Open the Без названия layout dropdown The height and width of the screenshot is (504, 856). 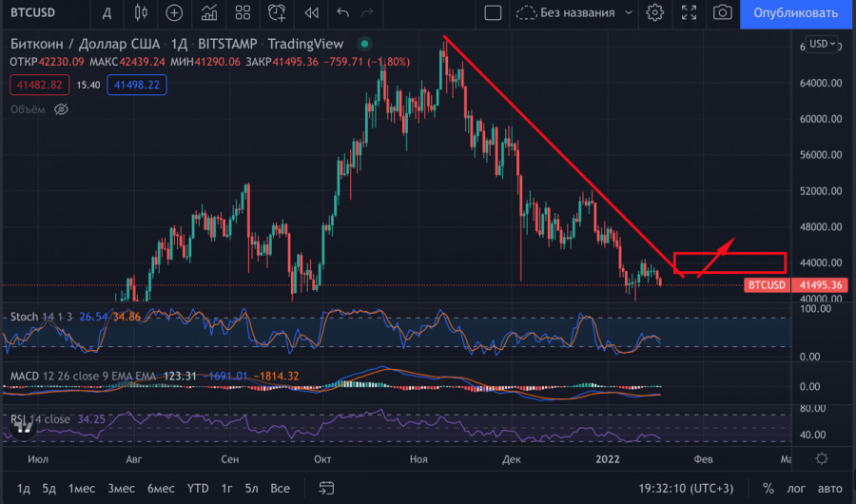(574, 12)
